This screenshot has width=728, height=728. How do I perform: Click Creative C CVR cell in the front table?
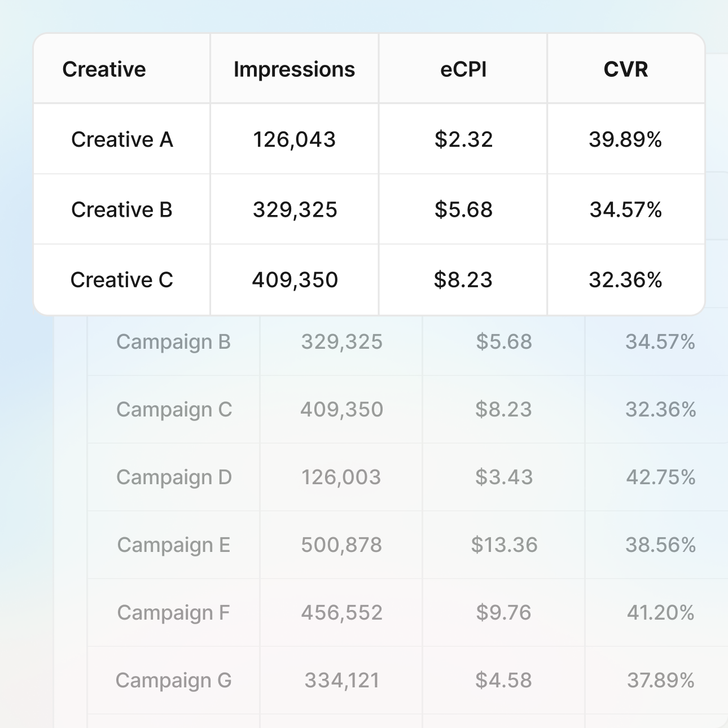point(625,279)
